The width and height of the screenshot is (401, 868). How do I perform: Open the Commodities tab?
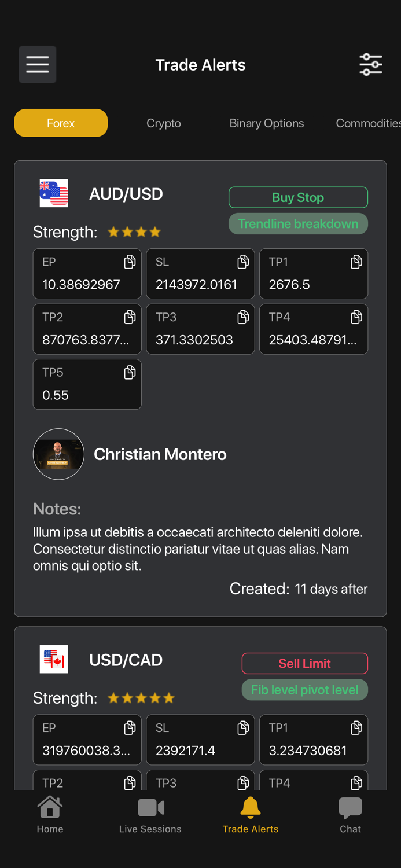point(367,123)
